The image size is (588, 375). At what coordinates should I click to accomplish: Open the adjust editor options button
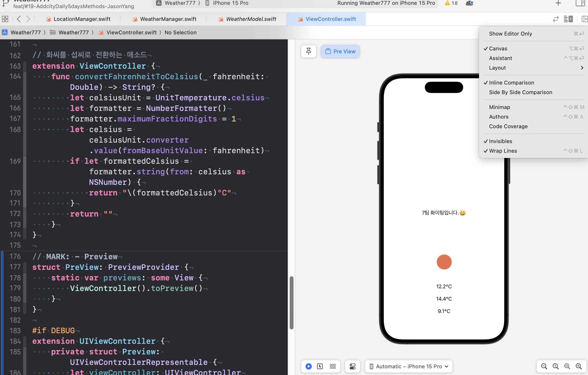(x=568, y=19)
